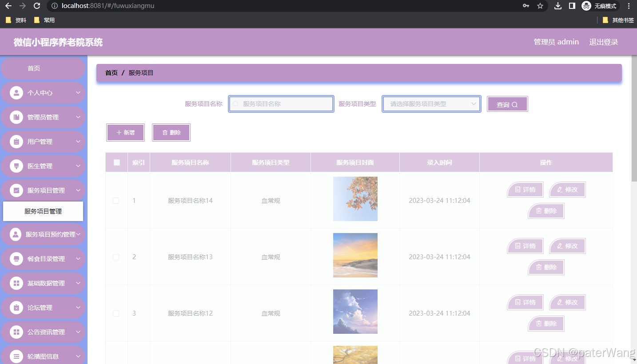
Task: Open the browser side panel icon
Action: pyautogui.click(x=572, y=6)
